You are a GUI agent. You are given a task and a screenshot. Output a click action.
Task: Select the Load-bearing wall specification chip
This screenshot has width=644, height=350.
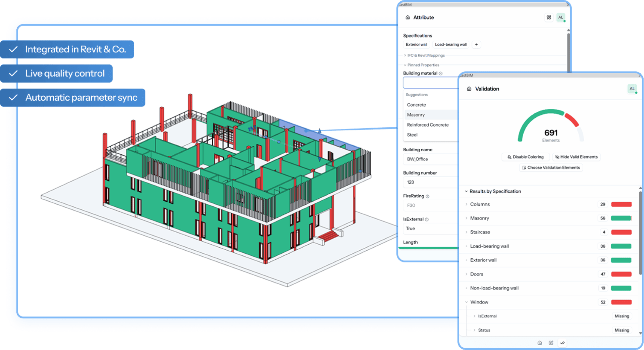coord(451,44)
